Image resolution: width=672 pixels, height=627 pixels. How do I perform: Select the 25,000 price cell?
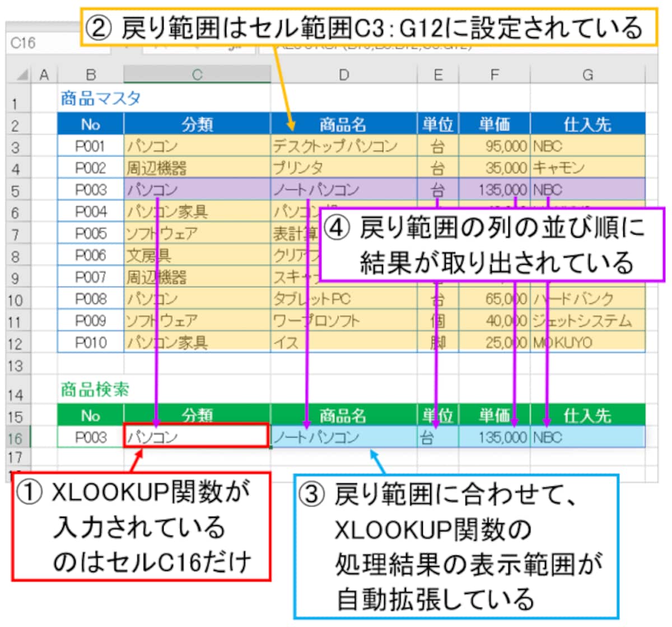[x=495, y=343]
